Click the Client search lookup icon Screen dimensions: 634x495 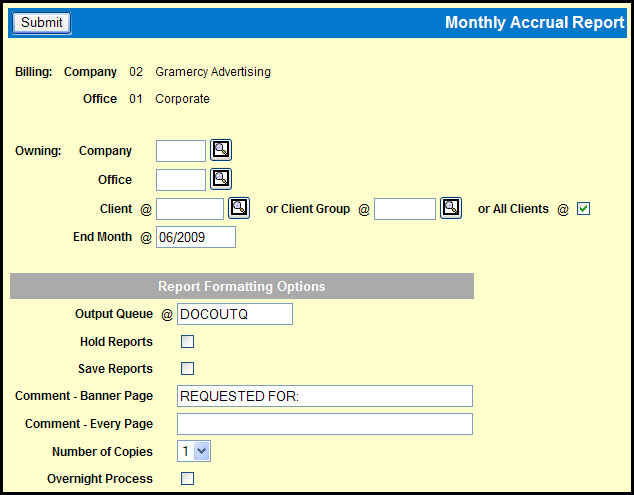pos(239,209)
